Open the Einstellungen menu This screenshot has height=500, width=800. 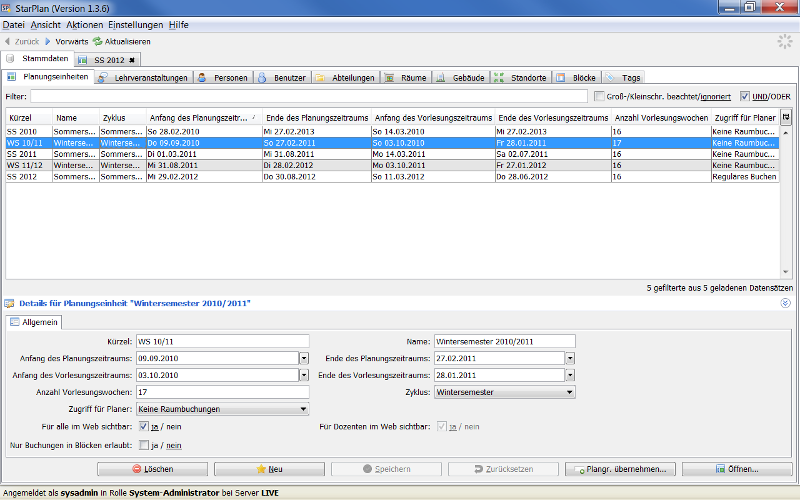(135, 24)
